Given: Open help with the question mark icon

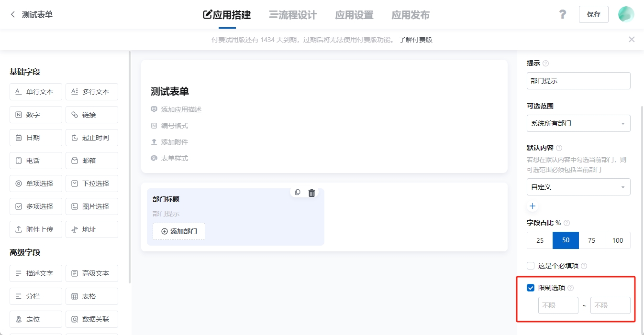Looking at the screenshot, I should coord(563,14).
